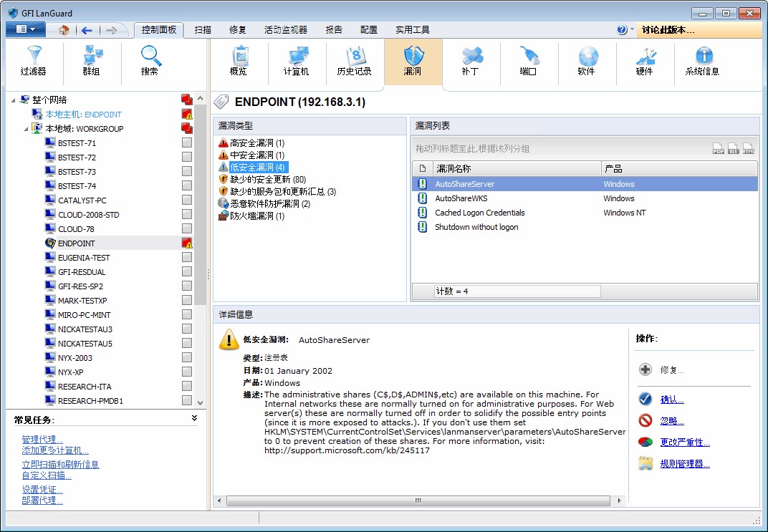Click the ENDPOINT tag icon in header
The width and height of the screenshot is (768, 532).
click(x=221, y=102)
